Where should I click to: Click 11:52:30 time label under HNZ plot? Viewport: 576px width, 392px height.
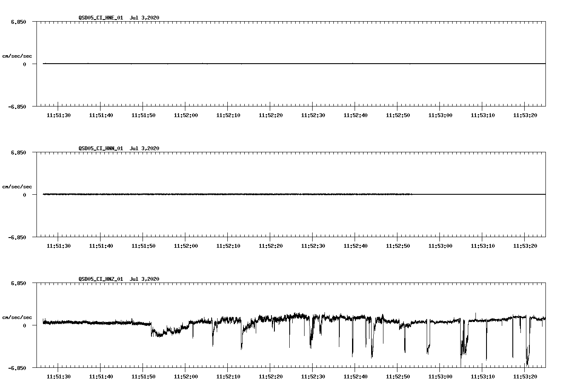coord(313,377)
